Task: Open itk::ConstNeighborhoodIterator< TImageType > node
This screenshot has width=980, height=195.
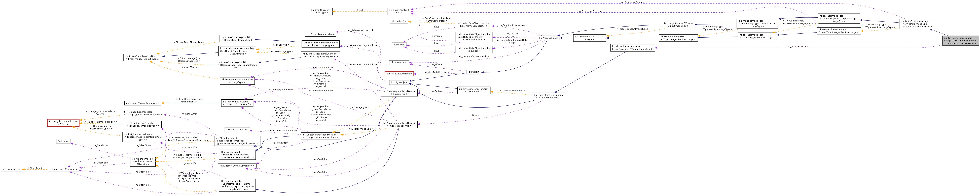Action: point(399,93)
